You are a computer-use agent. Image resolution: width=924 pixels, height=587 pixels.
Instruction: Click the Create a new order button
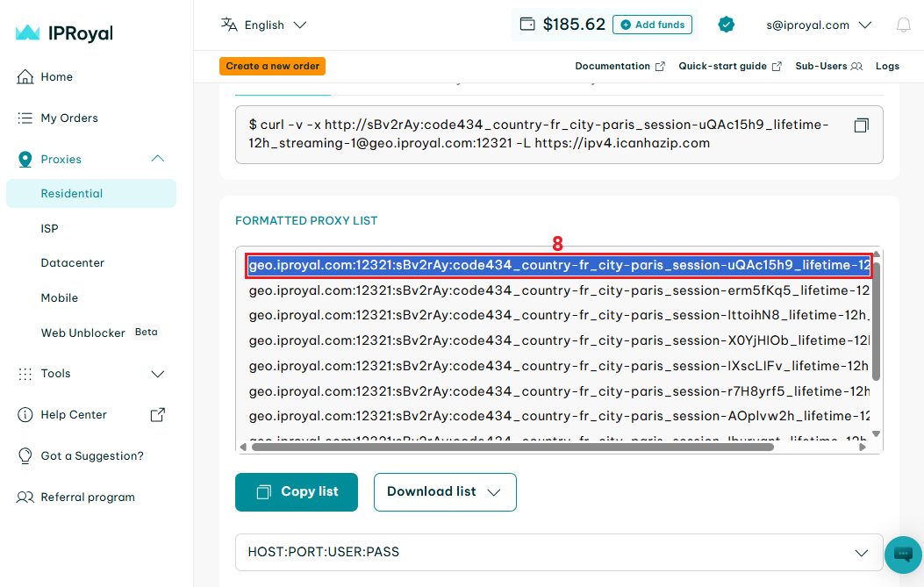tap(272, 66)
